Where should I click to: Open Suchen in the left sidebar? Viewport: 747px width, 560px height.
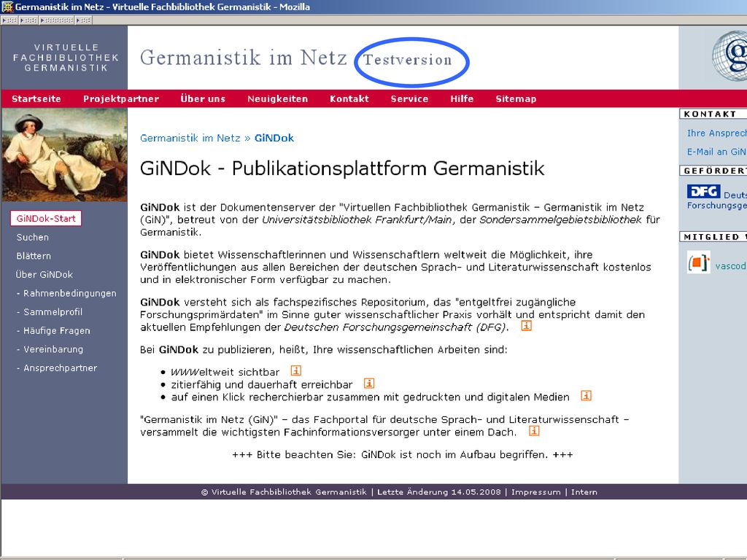point(32,237)
